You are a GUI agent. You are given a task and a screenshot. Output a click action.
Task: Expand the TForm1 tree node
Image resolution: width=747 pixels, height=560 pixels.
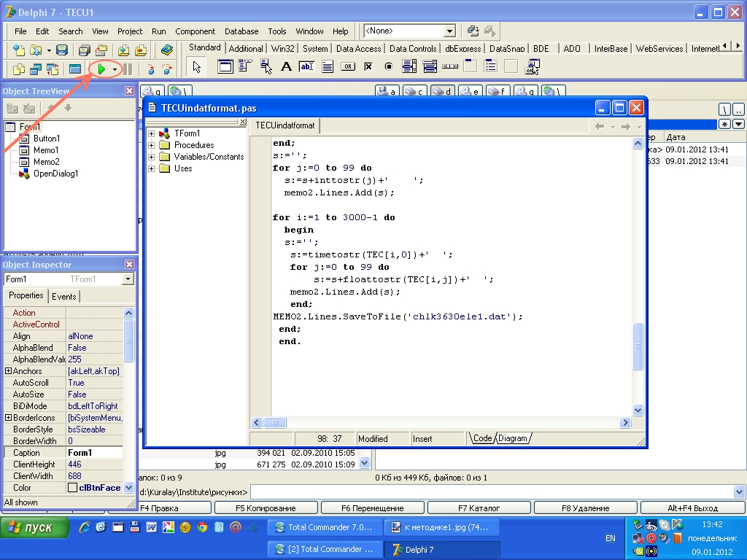coord(152,133)
